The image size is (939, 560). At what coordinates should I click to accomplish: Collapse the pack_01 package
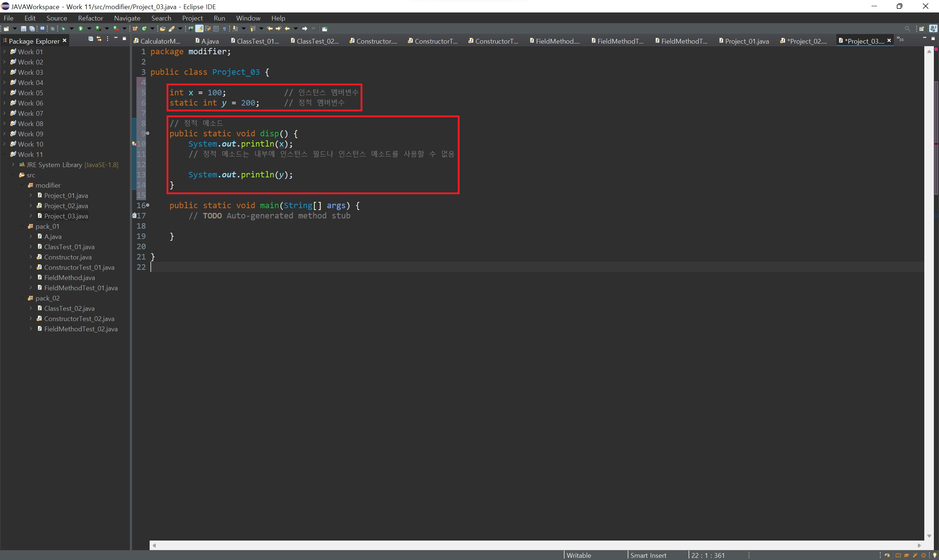[22, 226]
